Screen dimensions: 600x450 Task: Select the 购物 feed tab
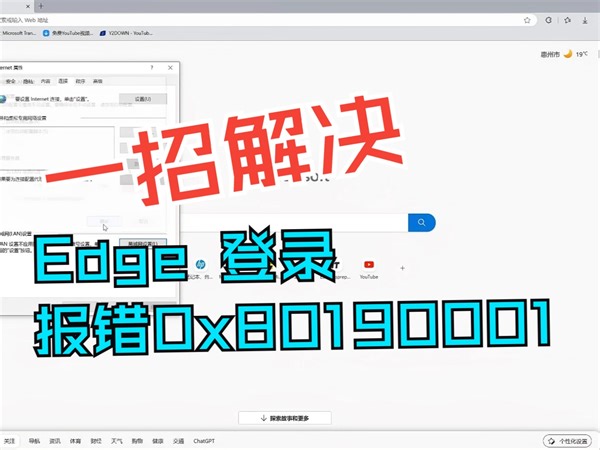137,441
